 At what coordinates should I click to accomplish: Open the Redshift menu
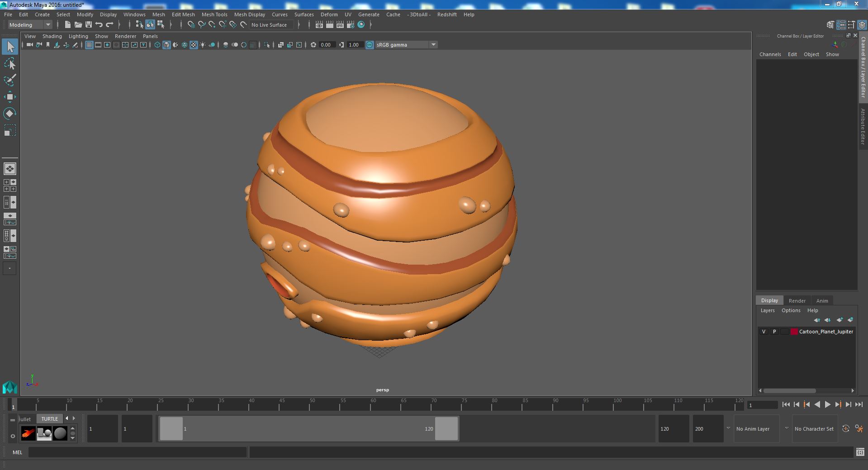(447, 14)
